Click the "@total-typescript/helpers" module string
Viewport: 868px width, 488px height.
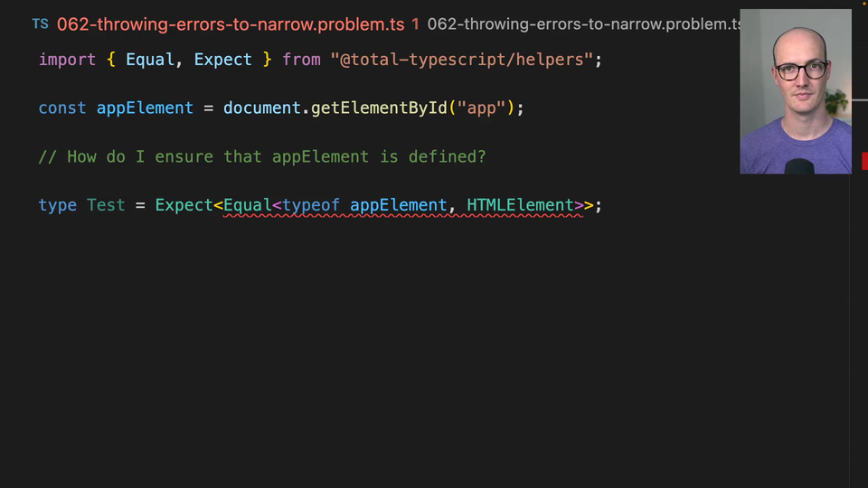click(461, 60)
